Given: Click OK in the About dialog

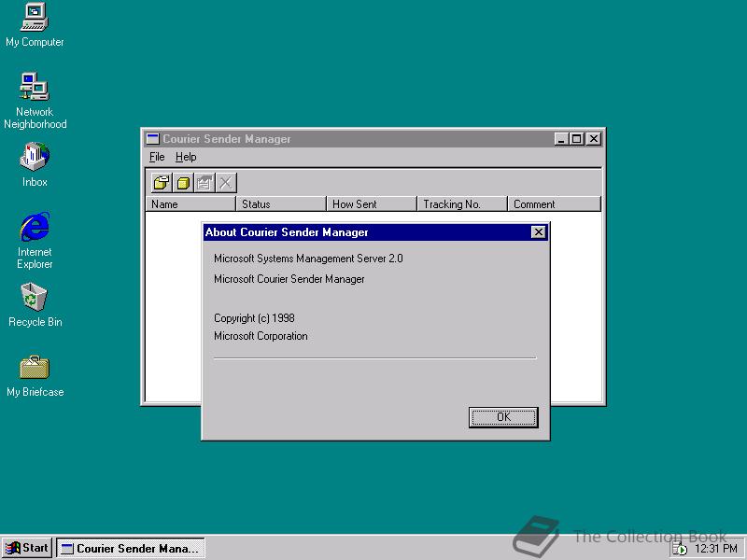Looking at the screenshot, I should click(503, 417).
